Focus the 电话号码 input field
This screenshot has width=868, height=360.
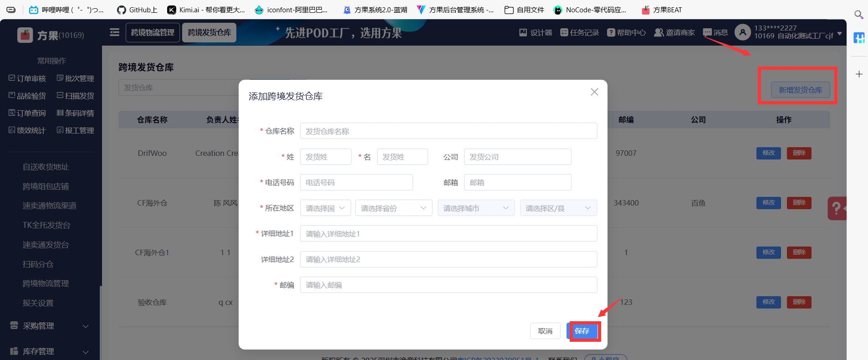coord(357,182)
